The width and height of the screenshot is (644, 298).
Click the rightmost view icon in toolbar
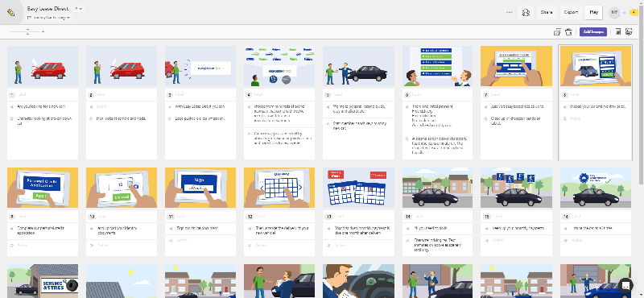click(x=629, y=31)
